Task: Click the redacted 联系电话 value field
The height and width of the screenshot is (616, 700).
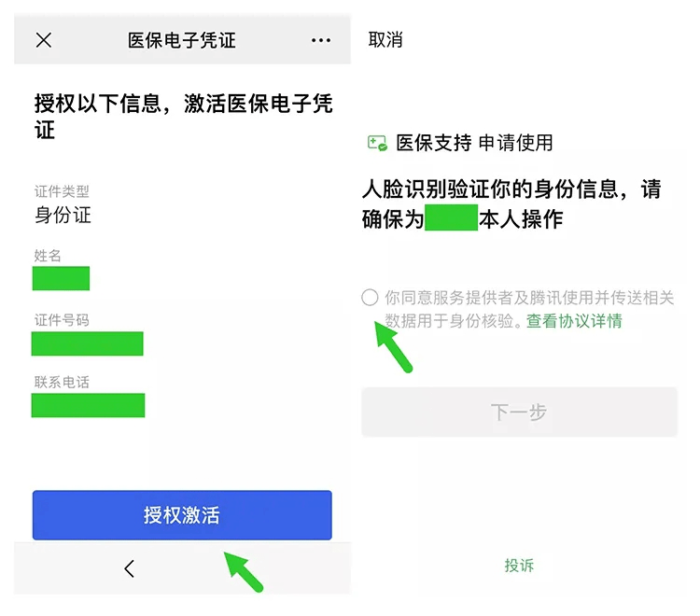Action: pos(89,405)
